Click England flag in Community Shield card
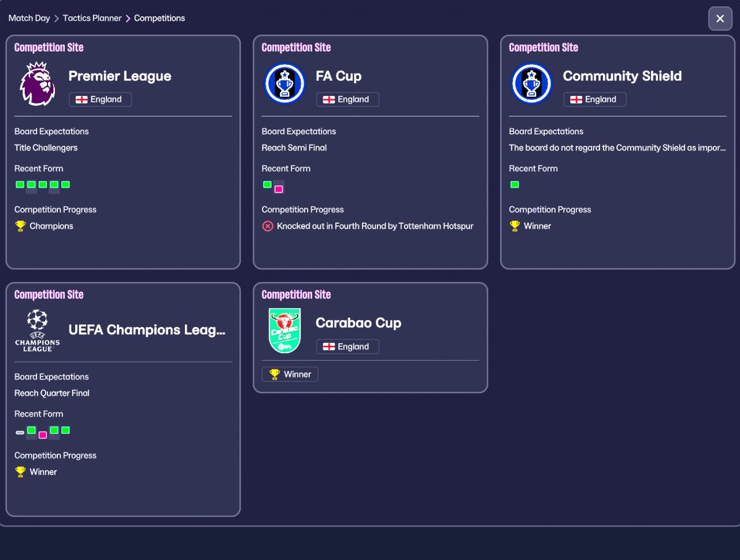The width and height of the screenshot is (740, 560). click(576, 99)
